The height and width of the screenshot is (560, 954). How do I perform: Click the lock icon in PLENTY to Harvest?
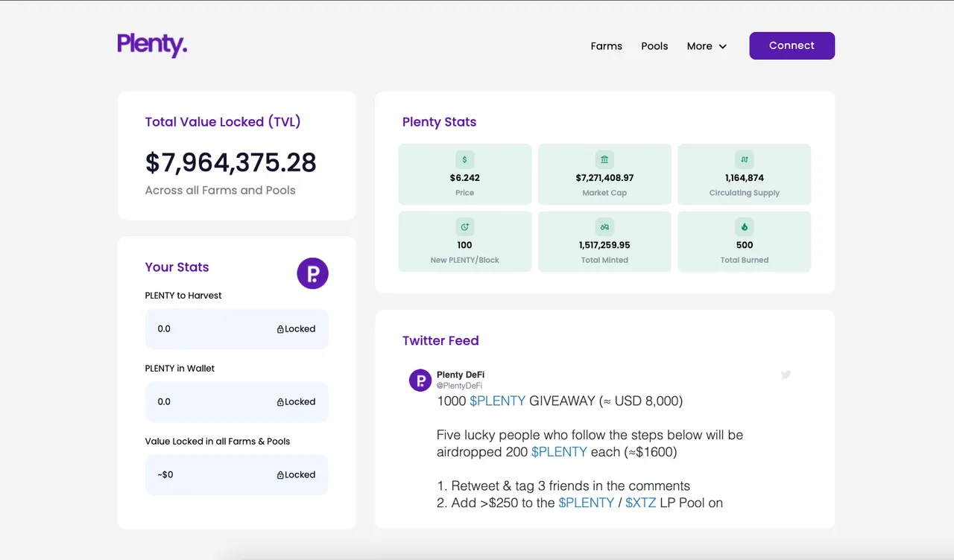pos(280,329)
